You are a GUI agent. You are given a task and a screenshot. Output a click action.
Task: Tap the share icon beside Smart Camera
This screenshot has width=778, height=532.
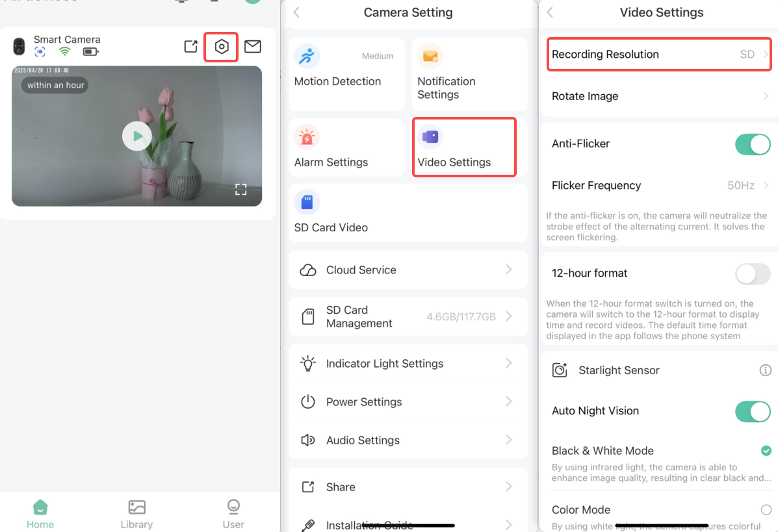(191, 47)
